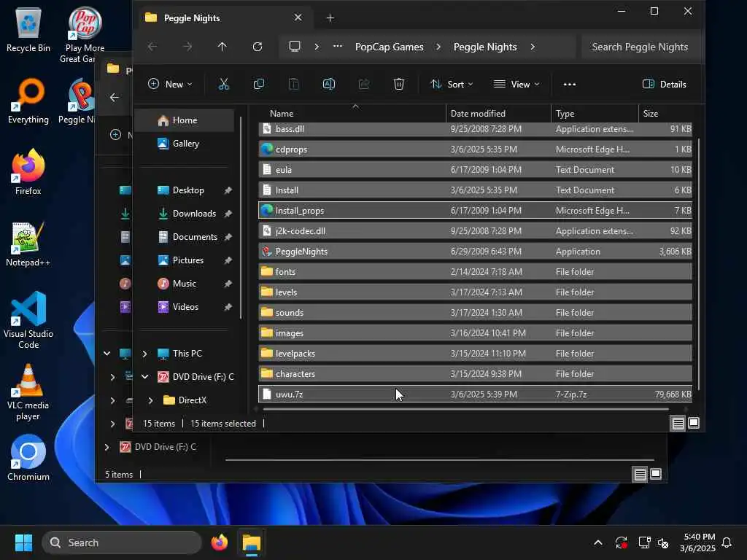
Task: Click the taskbar Search box
Action: point(122,542)
